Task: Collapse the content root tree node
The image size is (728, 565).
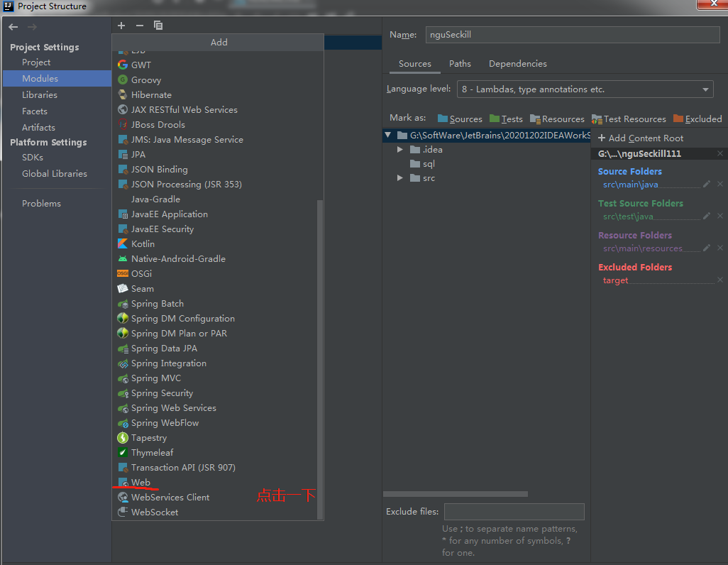Action: (387, 135)
